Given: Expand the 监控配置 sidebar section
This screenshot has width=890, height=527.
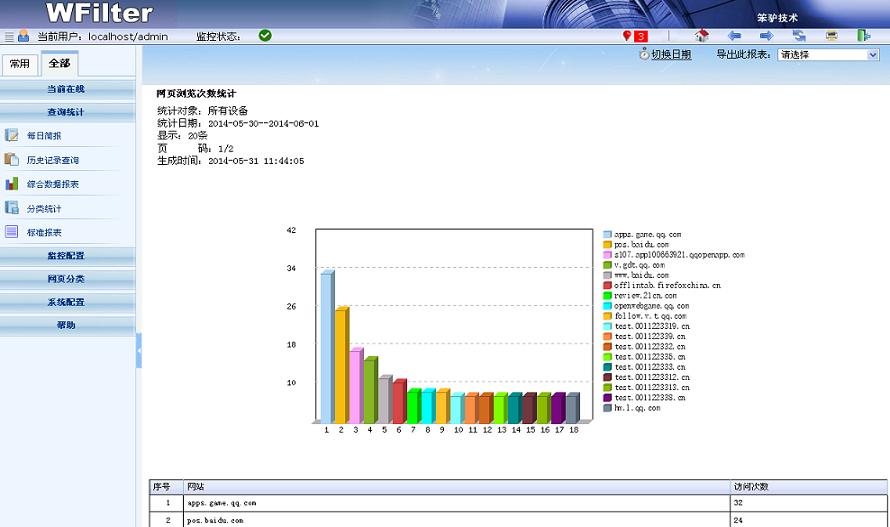Looking at the screenshot, I should click(66, 255).
